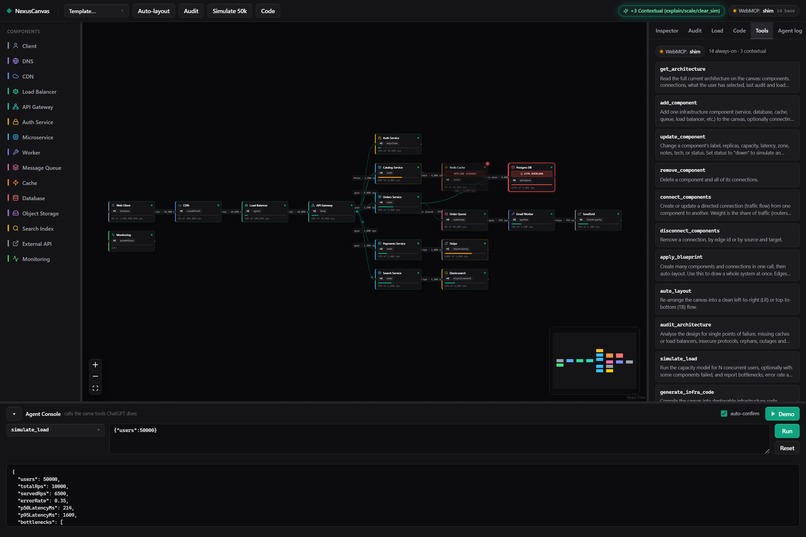Screen dimensions: 806x537
Task: Open the Template dropdown
Action: [96, 11]
